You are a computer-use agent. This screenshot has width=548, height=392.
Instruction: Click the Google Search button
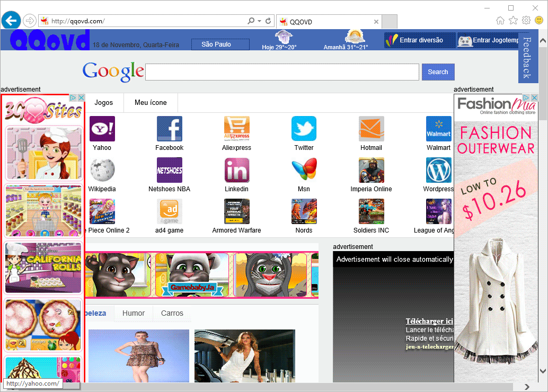(438, 72)
